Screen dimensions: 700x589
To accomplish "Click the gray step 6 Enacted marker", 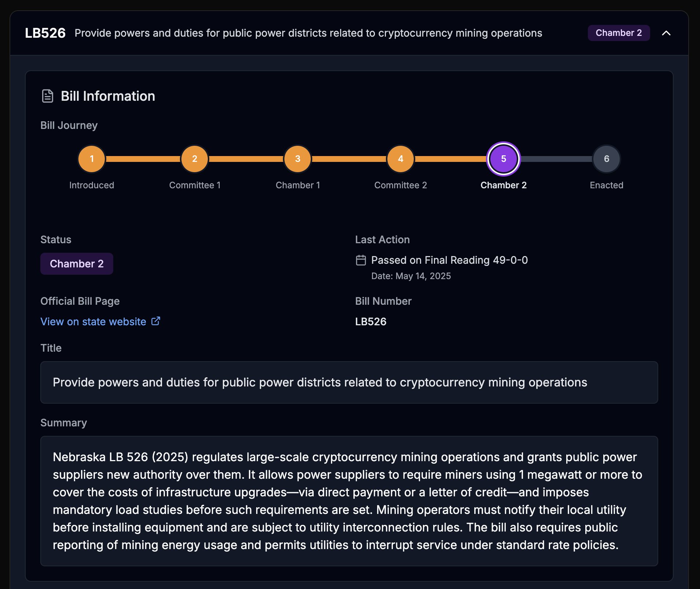I will click(606, 159).
